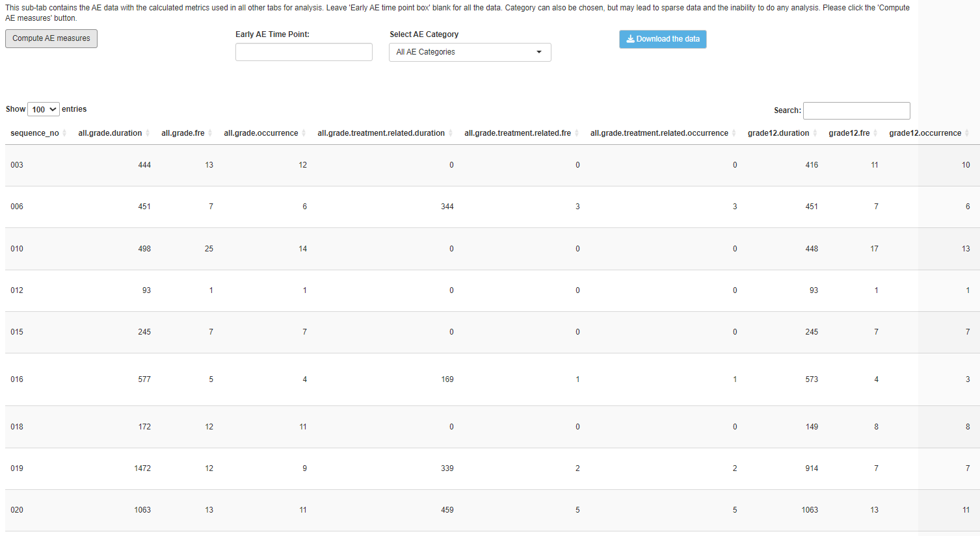The image size is (980, 536).
Task: Click the sequence_no 016 cell
Action: [x=17, y=379]
